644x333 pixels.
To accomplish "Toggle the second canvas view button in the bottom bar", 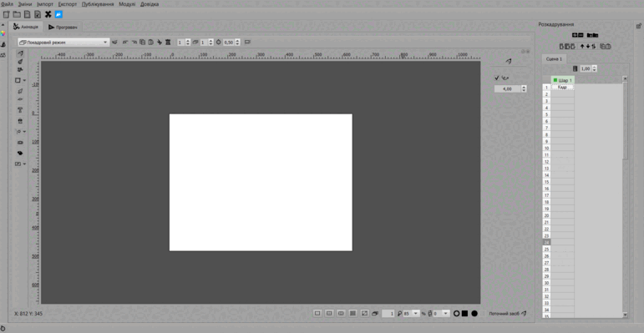I will [x=329, y=313].
